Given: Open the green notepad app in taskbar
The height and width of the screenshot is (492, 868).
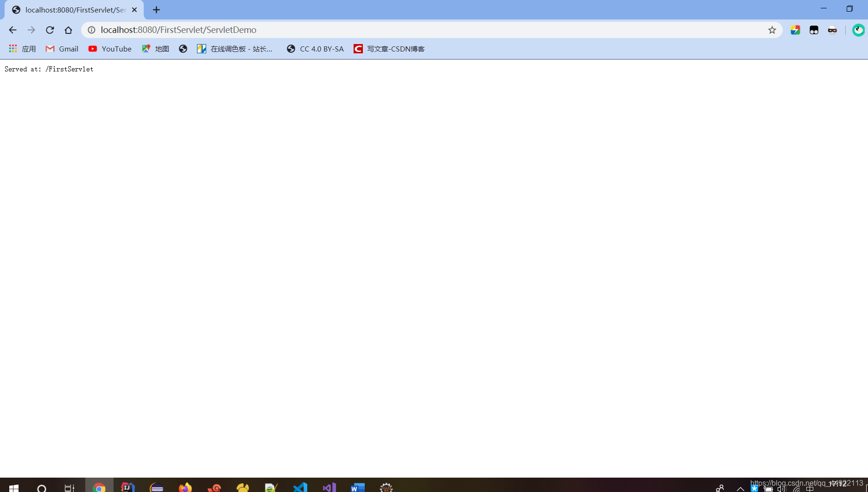Looking at the screenshot, I should coord(272,487).
